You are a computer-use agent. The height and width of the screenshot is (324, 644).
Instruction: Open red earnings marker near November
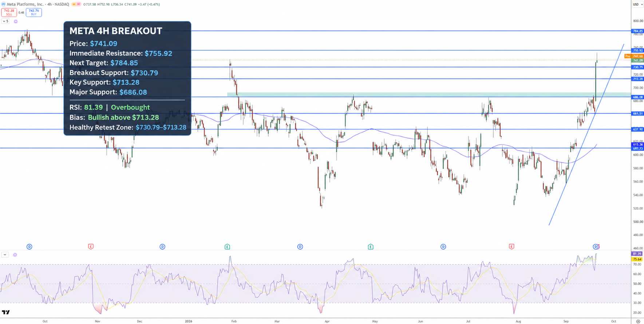tap(91, 247)
